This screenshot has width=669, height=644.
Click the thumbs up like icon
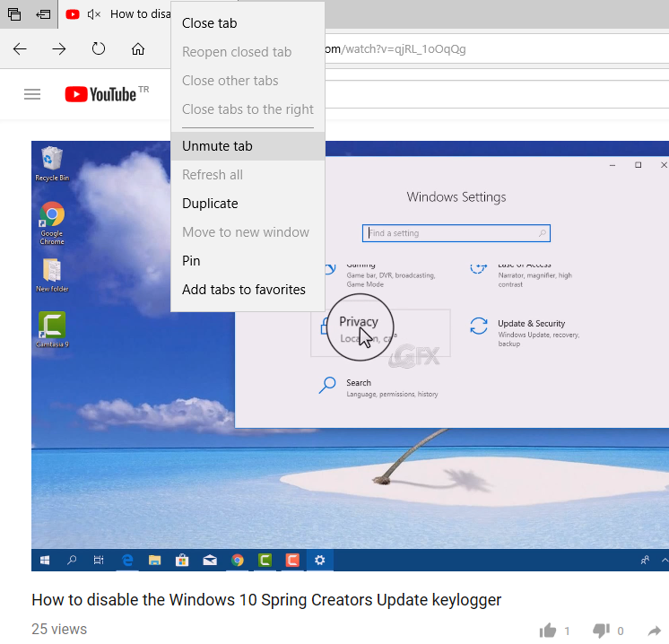[x=548, y=631]
